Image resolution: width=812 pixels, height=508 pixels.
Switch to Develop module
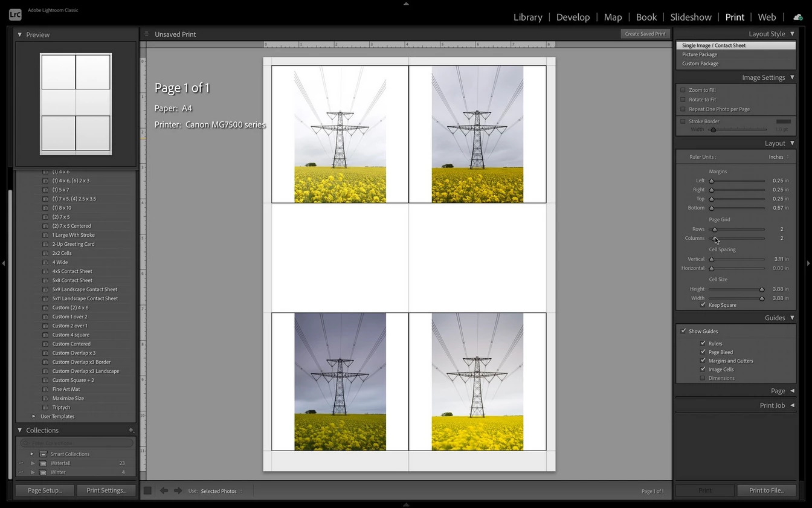573,17
